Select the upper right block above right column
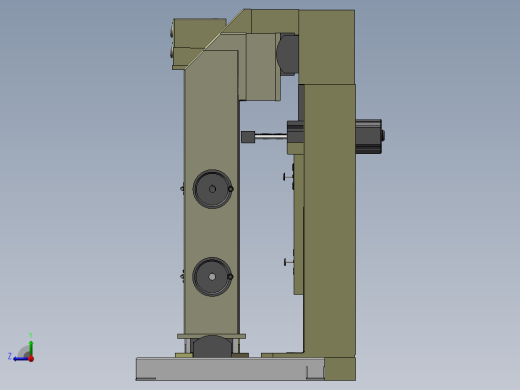520x390 pixels. click(x=326, y=47)
